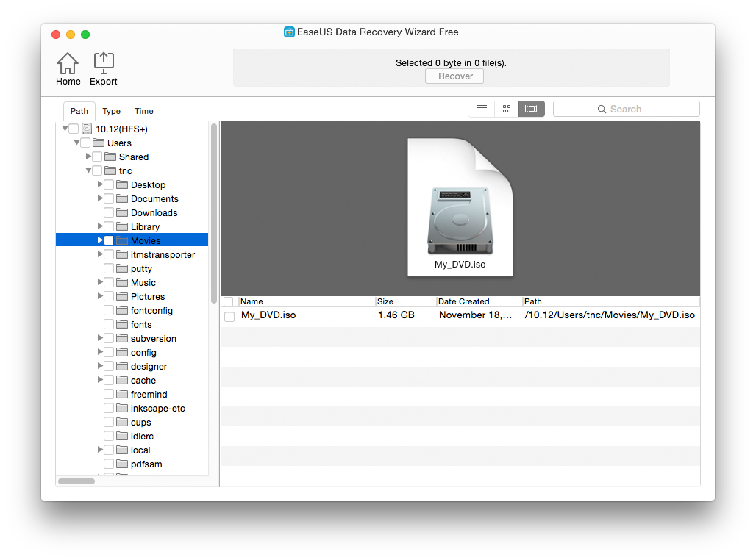
Task: Click the Pictures folder icon
Action: click(x=122, y=296)
